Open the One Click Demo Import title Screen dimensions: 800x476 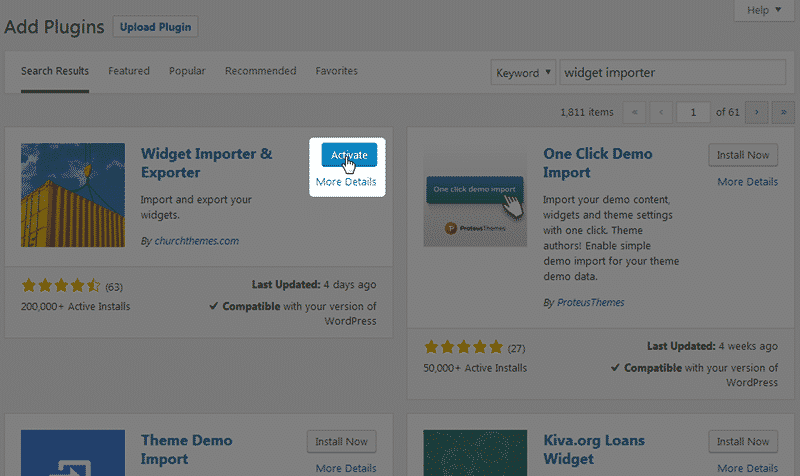point(597,163)
